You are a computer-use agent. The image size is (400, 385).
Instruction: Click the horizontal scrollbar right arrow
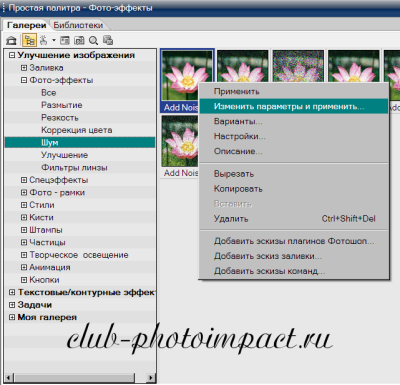tap(151, 378)
